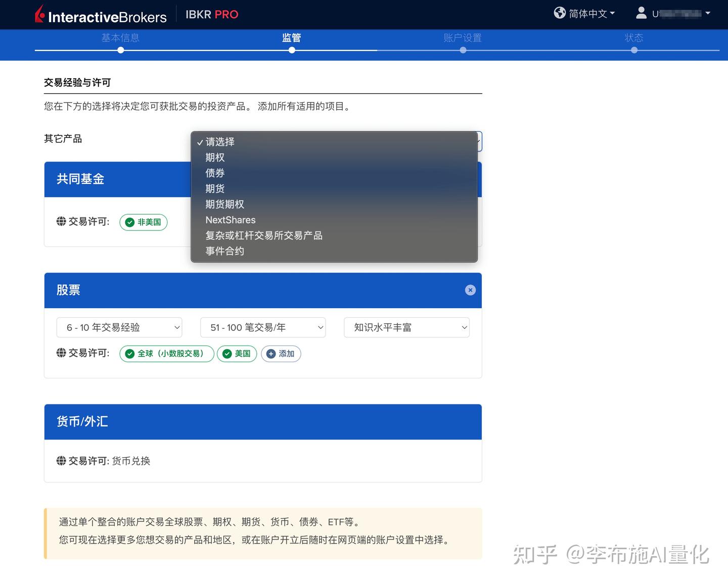Open the 51 - 100 笔交易/年 dropdown
The image size is (728, 584).
tap(262, 327)
